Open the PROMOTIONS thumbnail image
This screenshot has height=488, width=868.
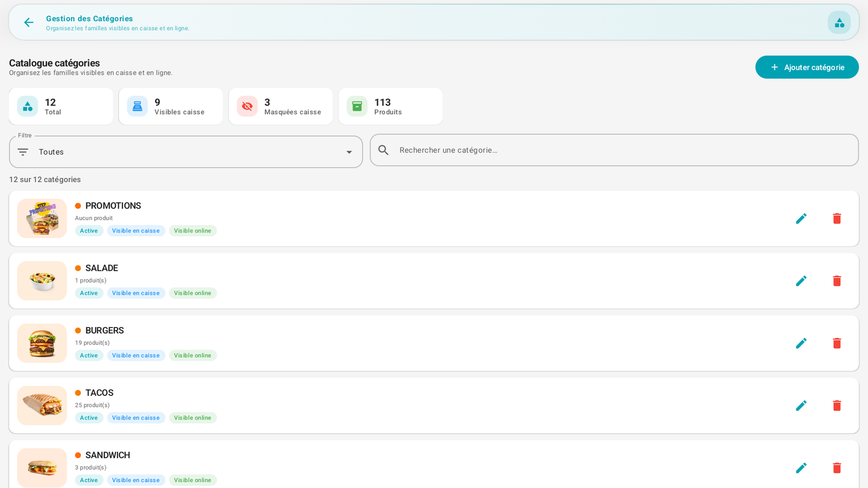[x=42, y=219]
